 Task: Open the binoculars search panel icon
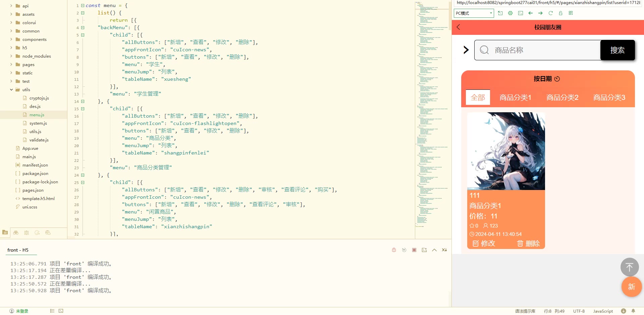pos(16,233)
